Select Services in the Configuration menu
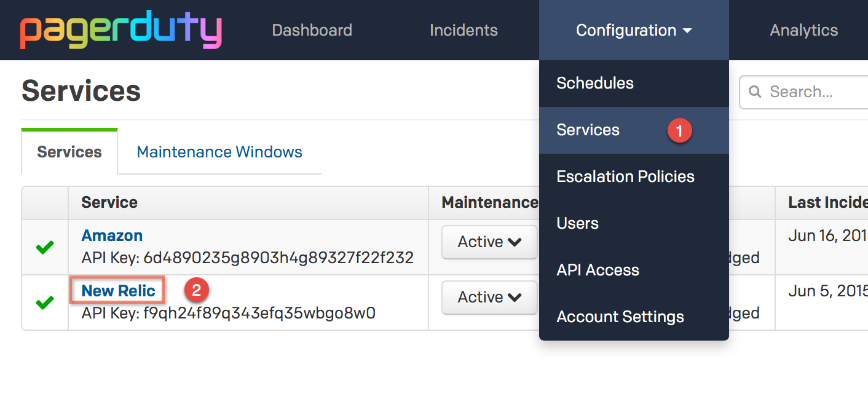This screenshot has width=868, height=407. tap(634, 130)
